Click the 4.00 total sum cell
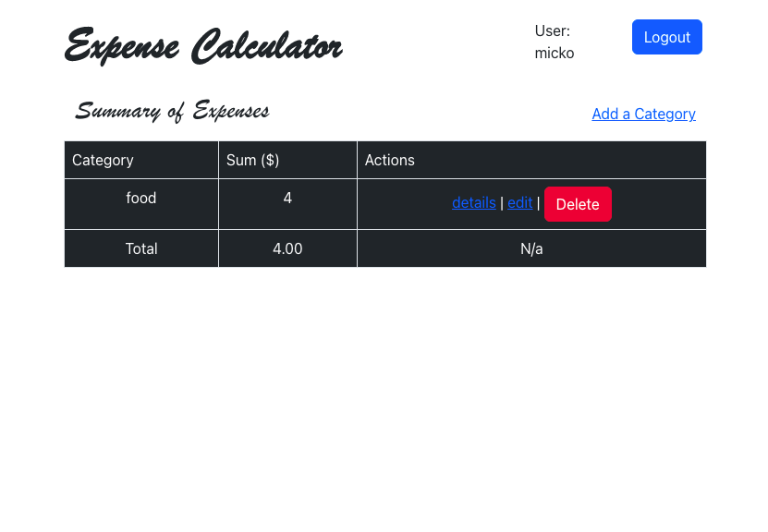Viewport: 768px width, 532px height. (287, 248)
